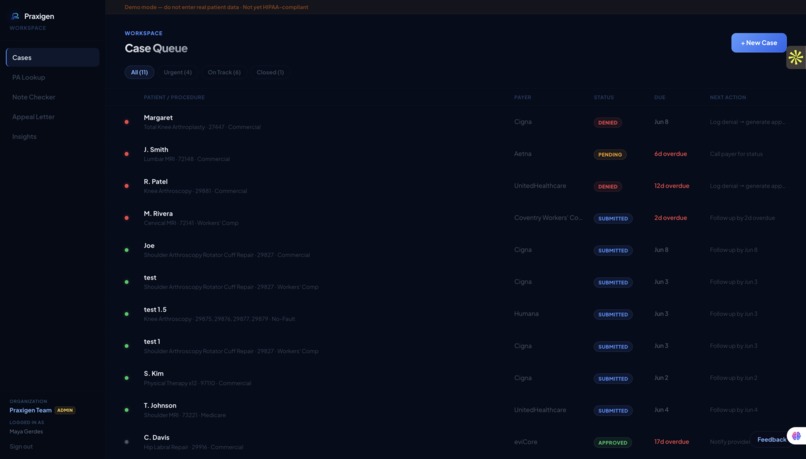Click the STATUS column header
806x459 pixels.
(x=604, y=97)
